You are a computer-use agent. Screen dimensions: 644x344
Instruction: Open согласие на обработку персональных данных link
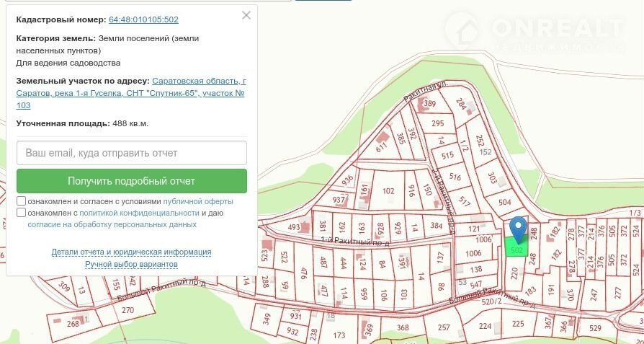point(112,224)
